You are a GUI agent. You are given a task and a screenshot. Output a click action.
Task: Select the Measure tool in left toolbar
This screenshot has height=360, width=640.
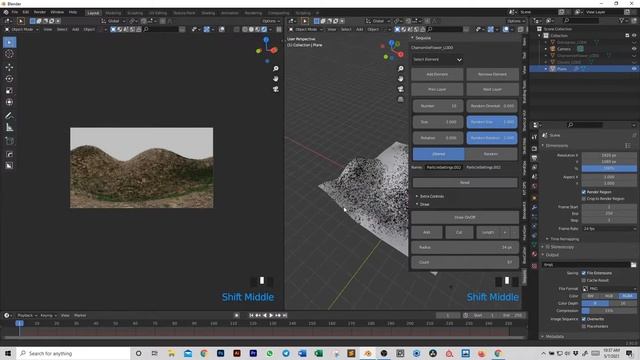[x=9, y=128]
